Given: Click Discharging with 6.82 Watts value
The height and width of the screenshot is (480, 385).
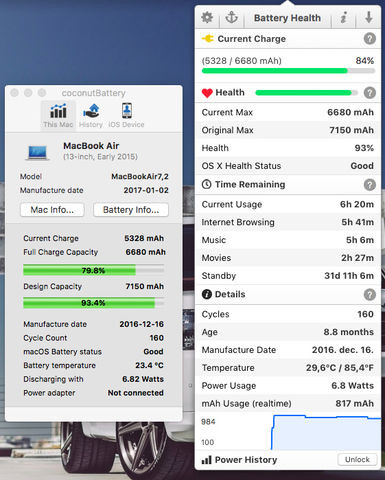Looking at the screenshot, I should (143, 379).
